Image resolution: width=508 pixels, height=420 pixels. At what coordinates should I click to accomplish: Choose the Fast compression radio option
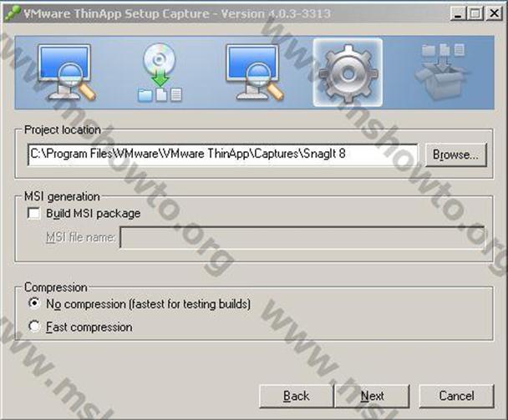click(x=34, y=326)
